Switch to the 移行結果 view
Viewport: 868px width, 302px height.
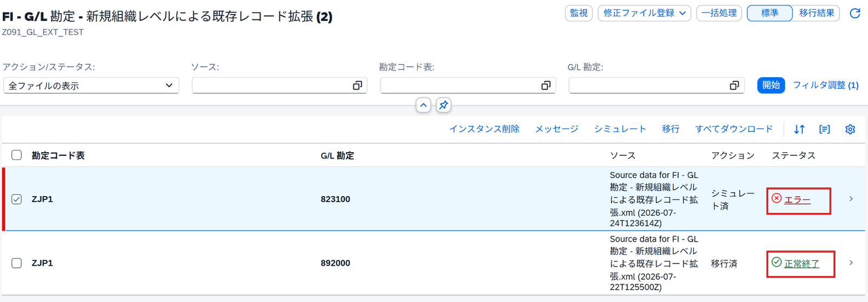pyautogui.click(x=816, y=13)
